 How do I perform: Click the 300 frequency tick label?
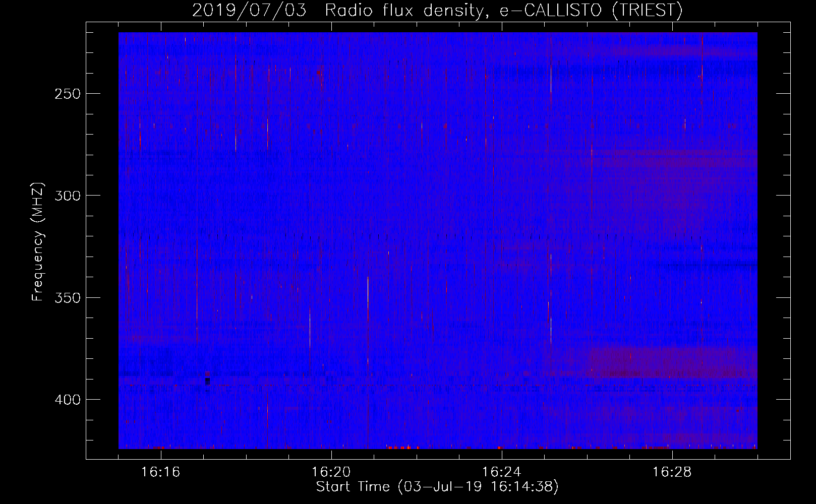coord(68,196)
